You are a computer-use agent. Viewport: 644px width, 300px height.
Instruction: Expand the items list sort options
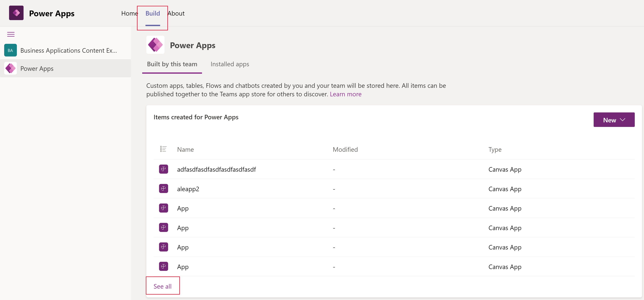click(x=163, y=149)
